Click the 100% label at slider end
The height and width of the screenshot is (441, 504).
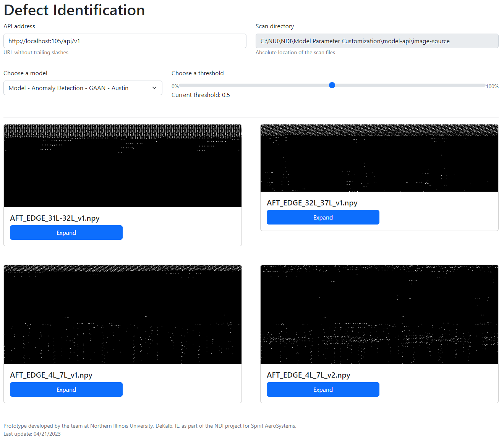pos(492,86)
